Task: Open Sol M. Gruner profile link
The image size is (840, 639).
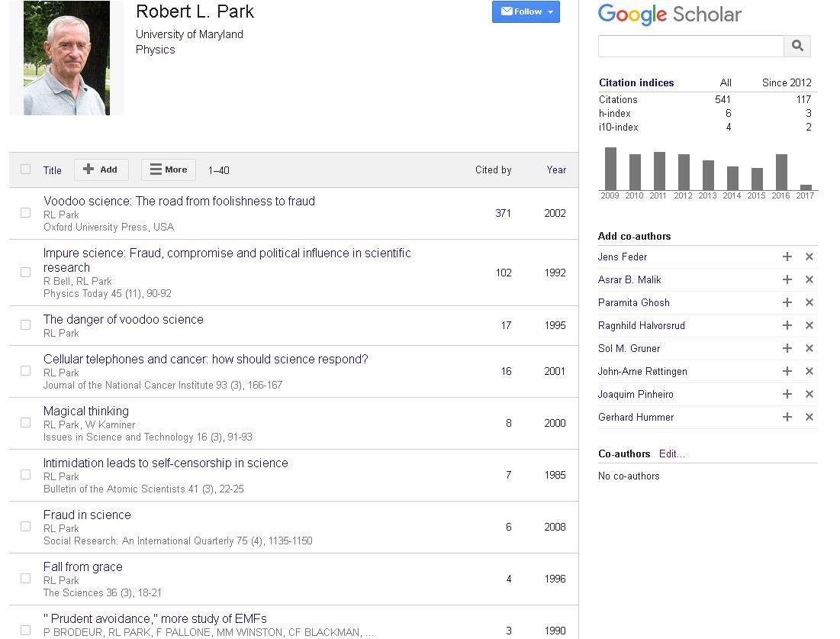Action: [629, 348]
